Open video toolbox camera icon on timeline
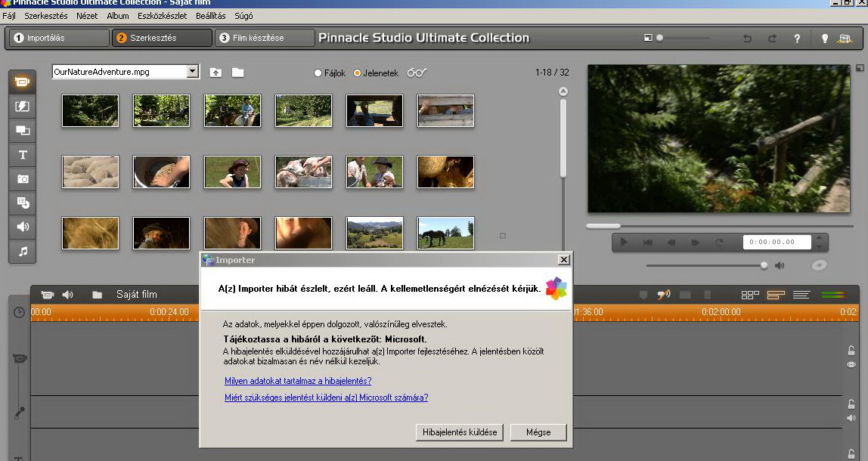This screenshot has height=461, width=868. click(48, 295)
